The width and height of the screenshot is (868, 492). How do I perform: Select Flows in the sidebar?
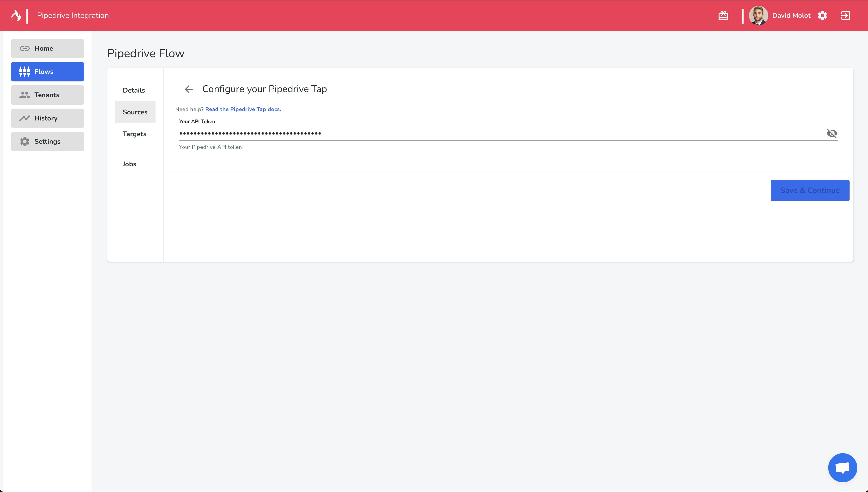(47, 72)
